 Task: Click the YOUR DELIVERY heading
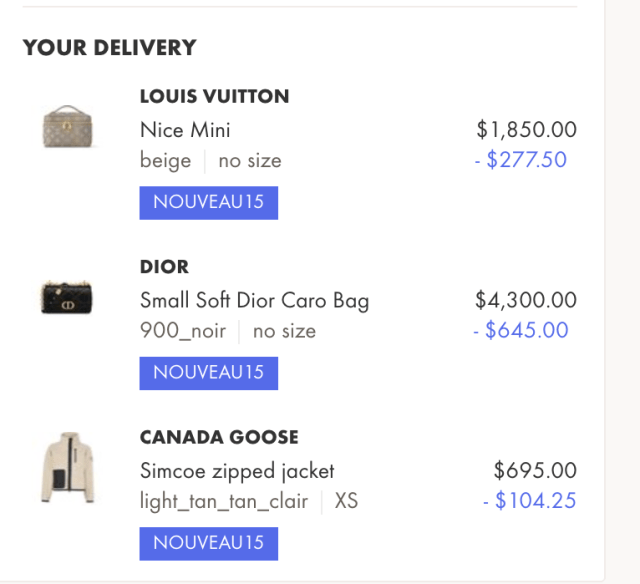point(109,47)
